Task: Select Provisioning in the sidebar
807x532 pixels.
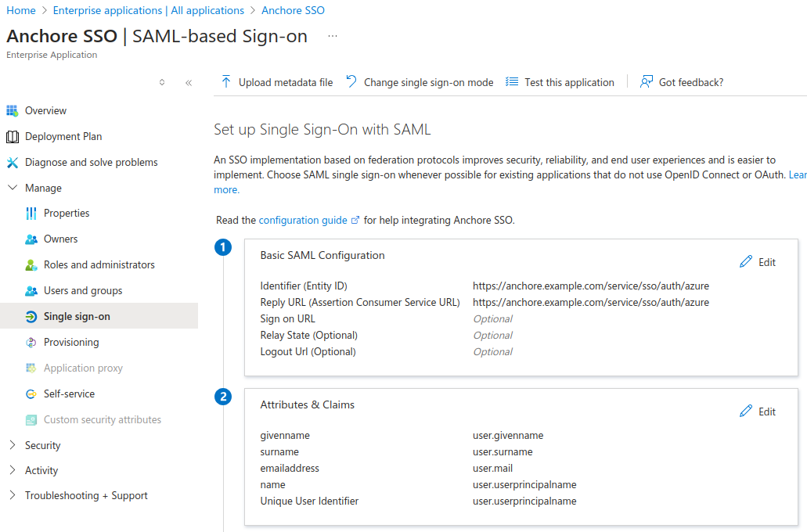Action: 71,342
